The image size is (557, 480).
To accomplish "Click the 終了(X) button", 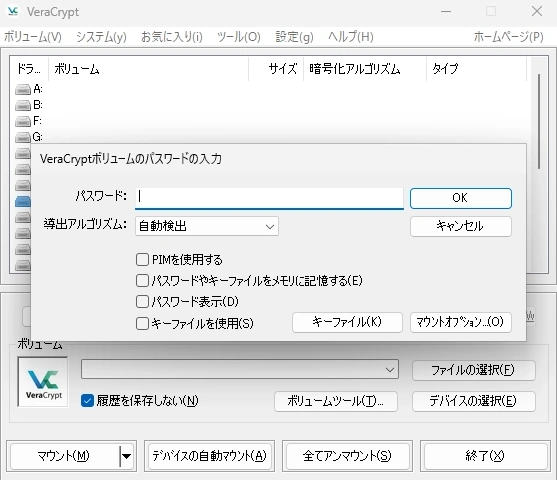I will 485,456.
